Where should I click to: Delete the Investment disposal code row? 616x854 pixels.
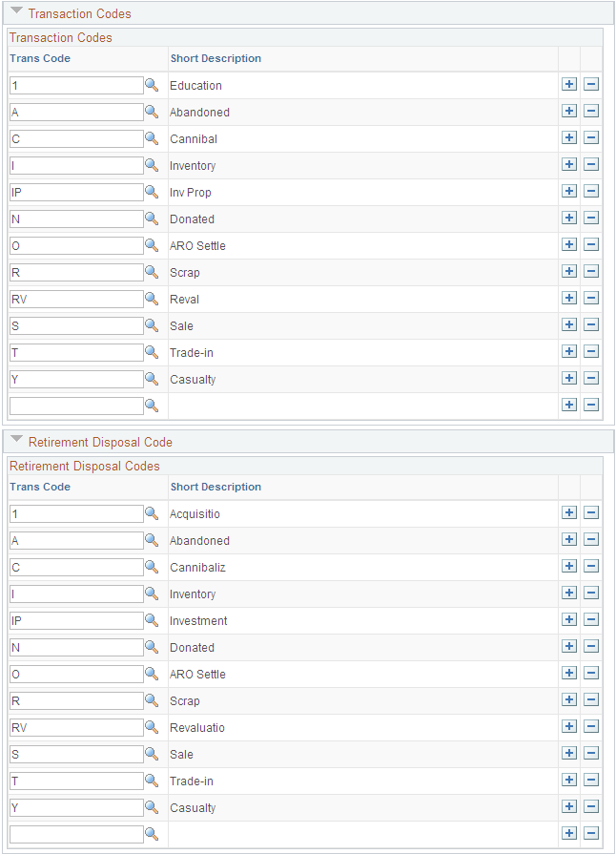[x=591, y=619]
